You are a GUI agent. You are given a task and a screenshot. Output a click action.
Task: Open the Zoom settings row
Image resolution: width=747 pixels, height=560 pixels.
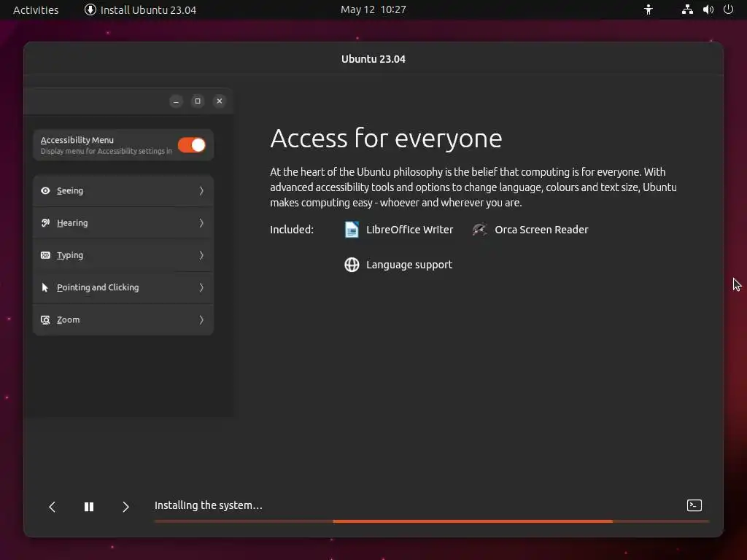pyautogui.click(x=123, y=319)
